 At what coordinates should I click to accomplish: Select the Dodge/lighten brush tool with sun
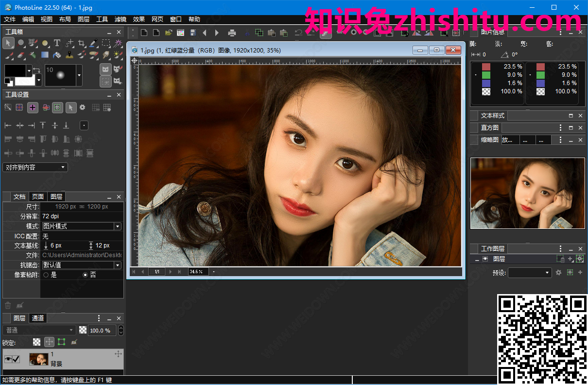click(119, 55)
